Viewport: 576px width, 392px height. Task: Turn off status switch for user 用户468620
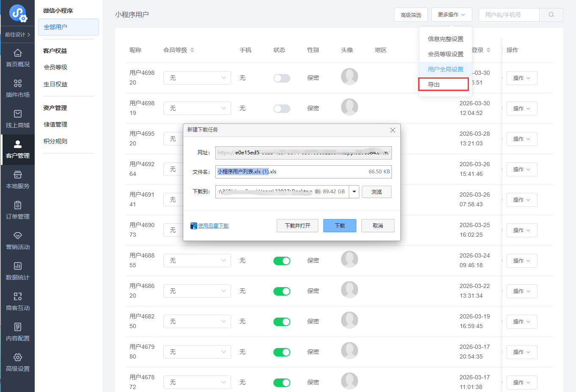click(x=281, y=291)
